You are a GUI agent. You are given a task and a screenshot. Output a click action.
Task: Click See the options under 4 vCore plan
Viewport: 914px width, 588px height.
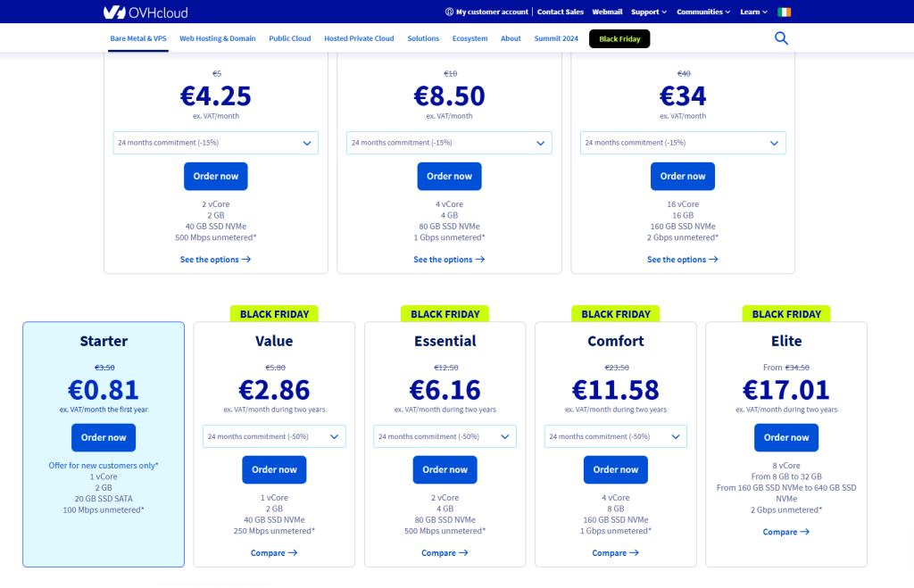(x=449, y=260)
